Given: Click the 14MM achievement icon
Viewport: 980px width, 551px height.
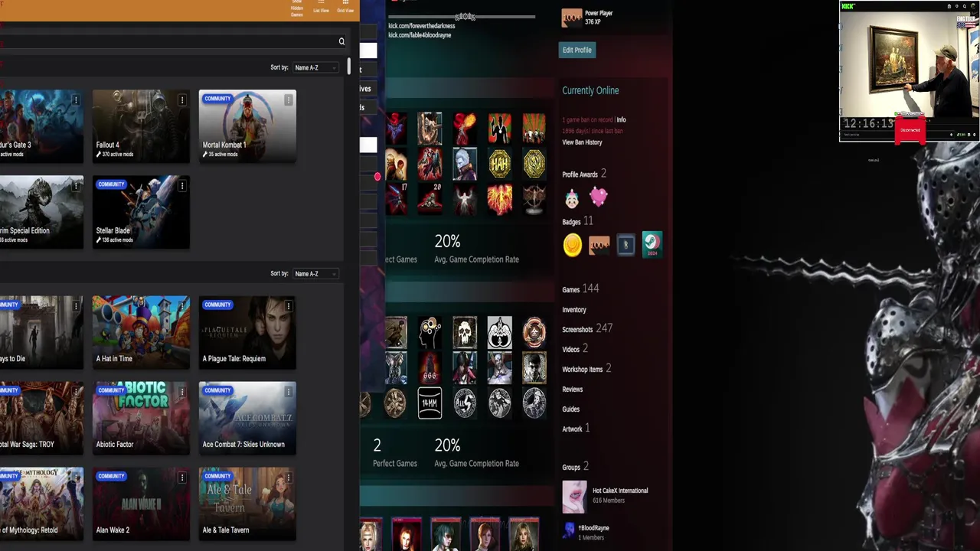Looking at the screenshot, I should coord(430,403).
